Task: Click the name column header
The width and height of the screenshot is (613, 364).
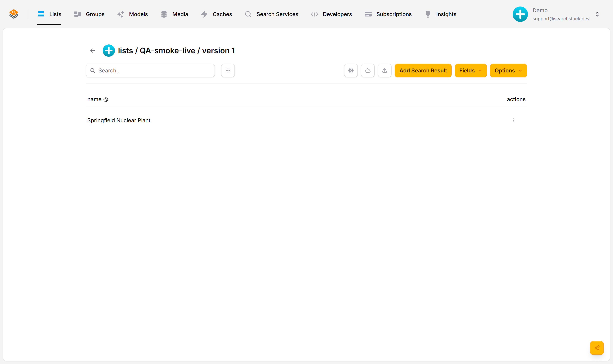Action: click(94, 99)
